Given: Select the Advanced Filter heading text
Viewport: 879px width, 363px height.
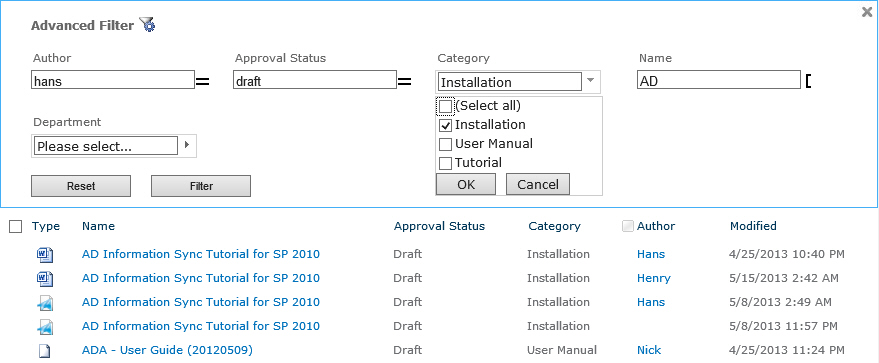Looking at the screenshot, I should tap(82, 26).
